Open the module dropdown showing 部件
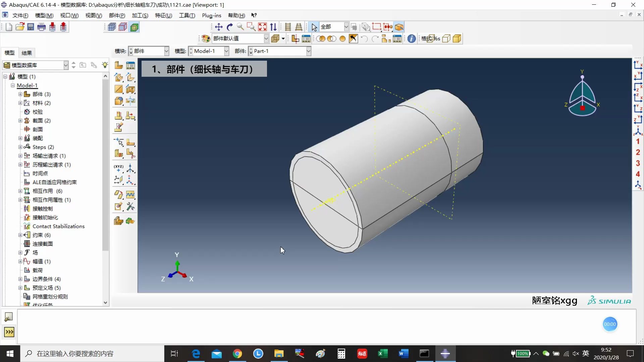 pos(166,51)
